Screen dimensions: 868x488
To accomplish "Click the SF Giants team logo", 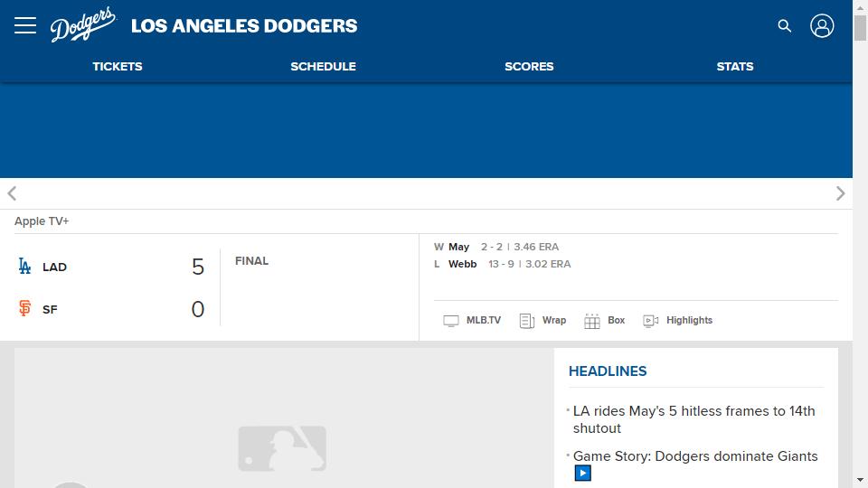I will pos(24,309).
